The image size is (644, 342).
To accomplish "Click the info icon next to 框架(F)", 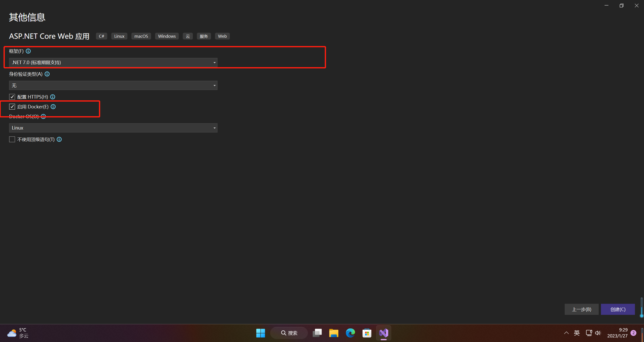I will pyautogui.click(x=28, y=51).
